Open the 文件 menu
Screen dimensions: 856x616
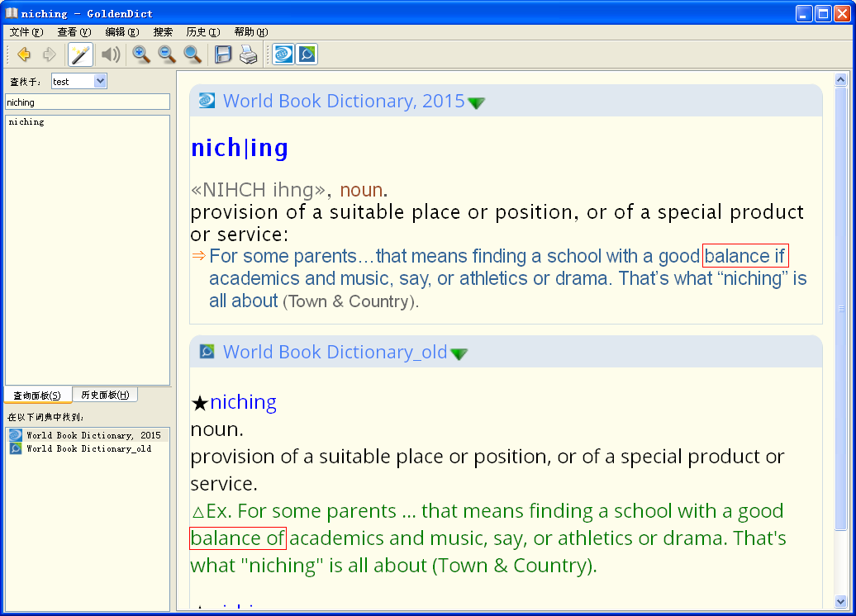pyautogui.click(x=26, y=32)
